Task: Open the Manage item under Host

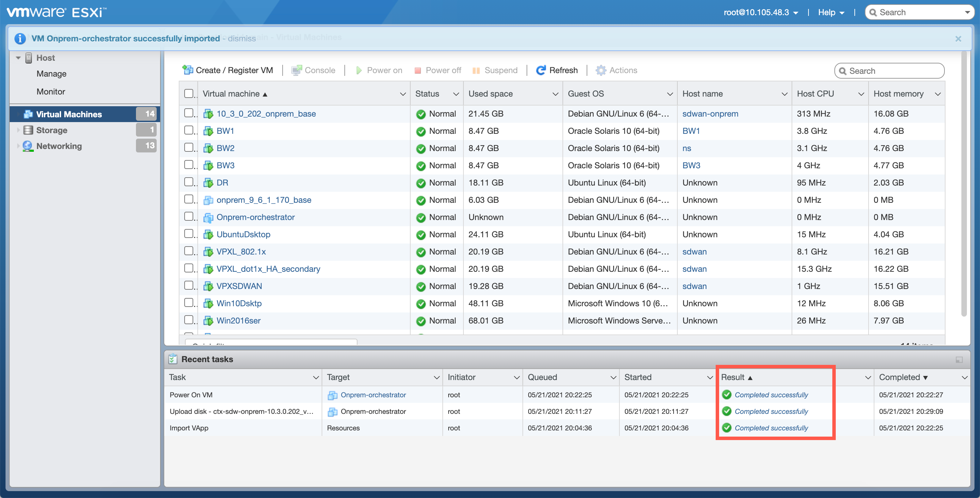Action: click(x=51, y=74)
